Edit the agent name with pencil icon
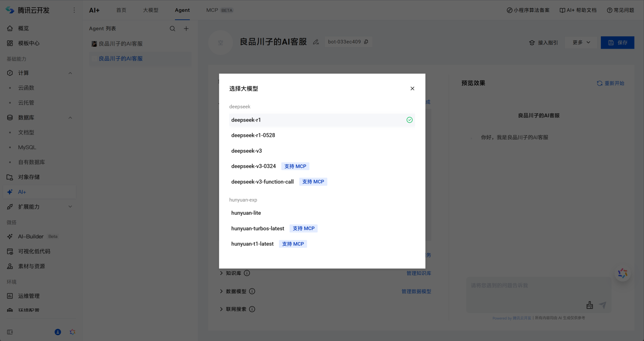Viewport: 644px width, 341px height. point(316,42)
